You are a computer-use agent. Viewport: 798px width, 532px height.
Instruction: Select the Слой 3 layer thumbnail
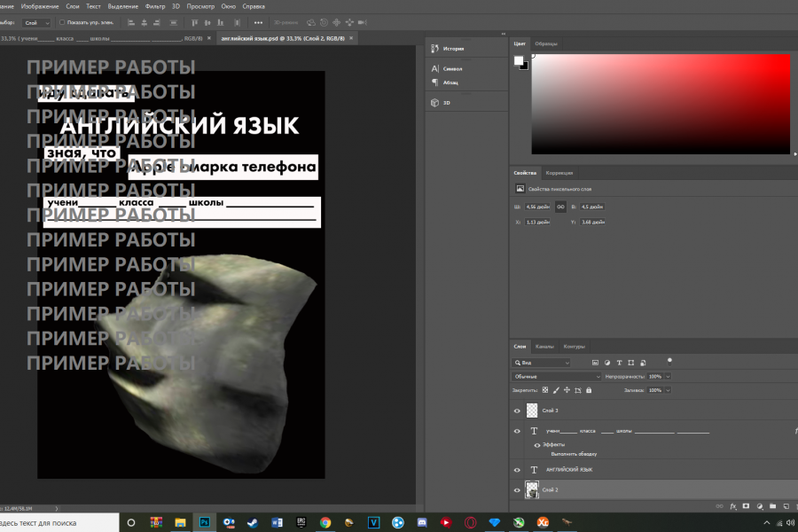click(x=532, y=411)
